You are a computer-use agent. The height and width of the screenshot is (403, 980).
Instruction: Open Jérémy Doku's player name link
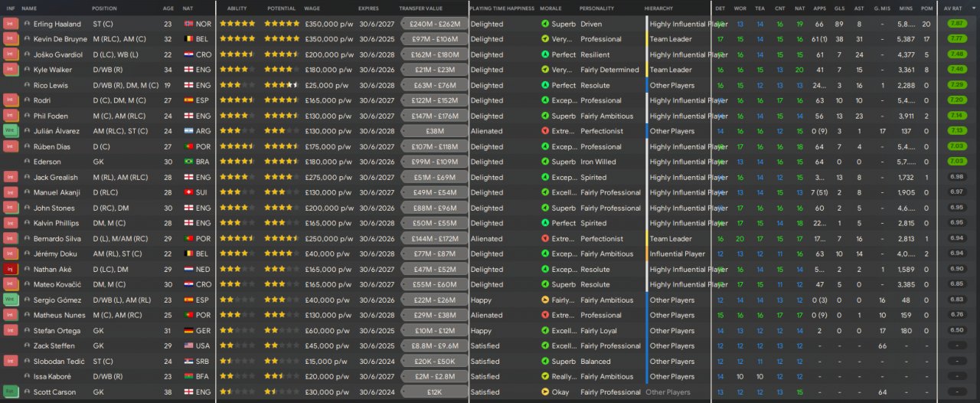point(54,254)
